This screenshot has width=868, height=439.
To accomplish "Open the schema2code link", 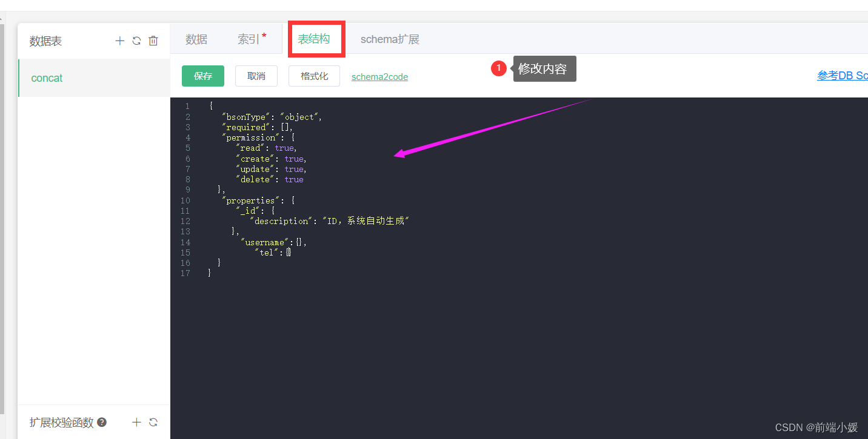I will point(379,77).
